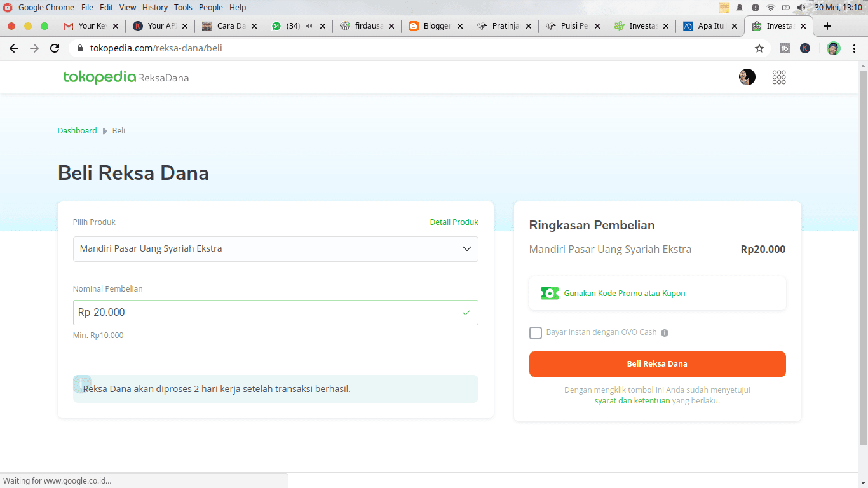868x488 pixels.
Task: Open the History menu
Action: [155, 8]
